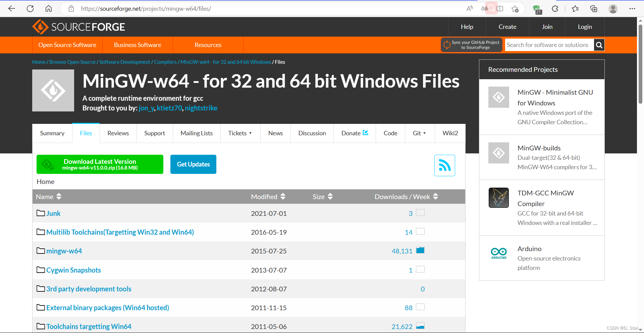Open Toolchains targetting Win64 folder
This screenshot has height=333, width=644.
[89, 327]
